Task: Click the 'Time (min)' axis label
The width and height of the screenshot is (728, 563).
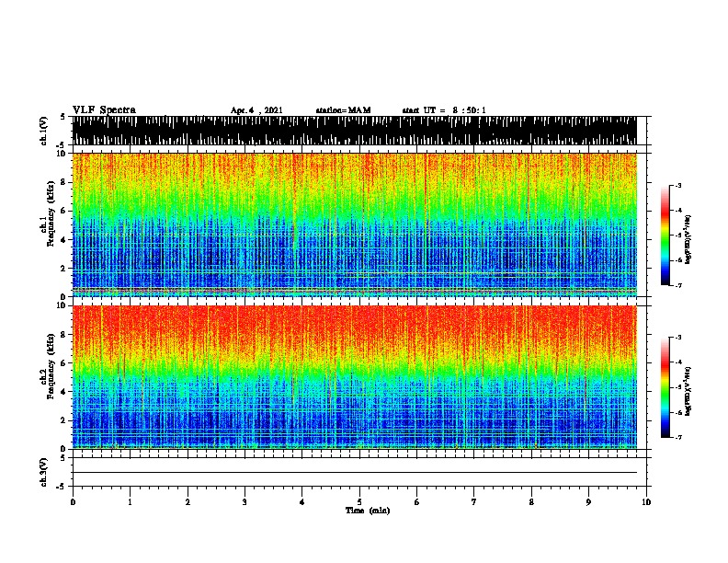Action: click(368, 511)
